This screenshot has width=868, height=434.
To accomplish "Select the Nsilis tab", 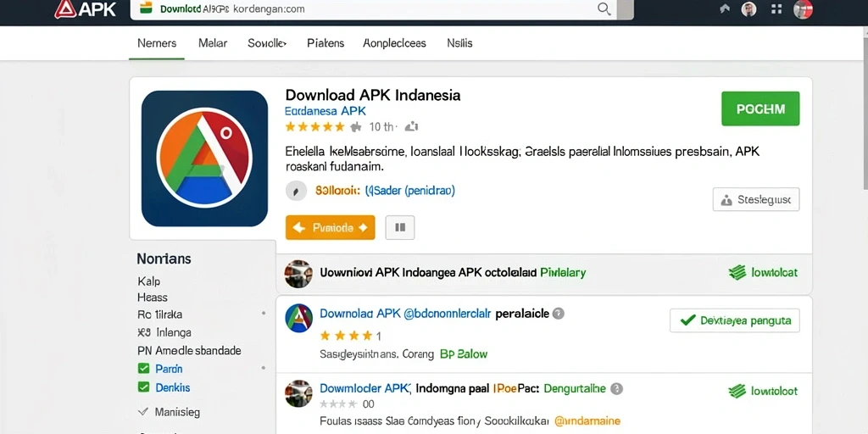I will (459, 43).
